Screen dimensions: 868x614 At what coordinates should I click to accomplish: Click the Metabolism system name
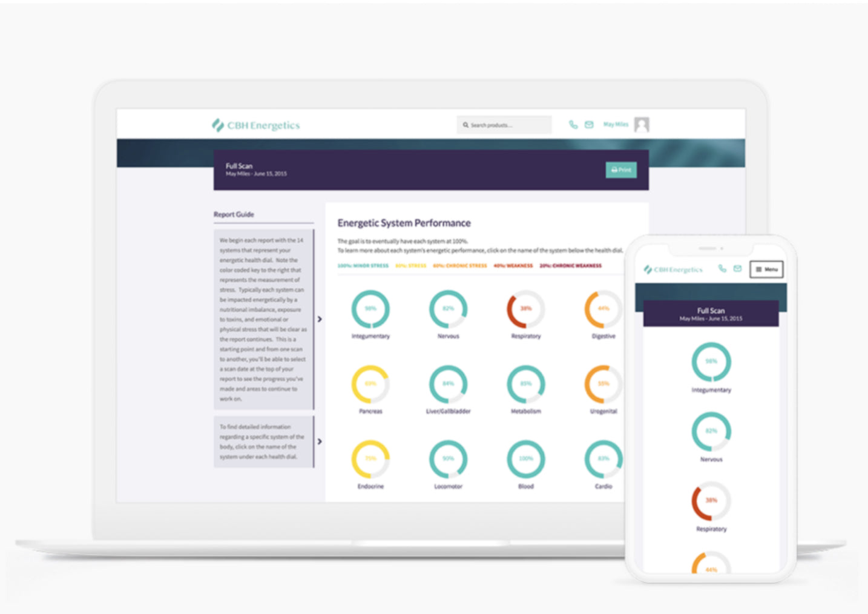click(525, 411)
